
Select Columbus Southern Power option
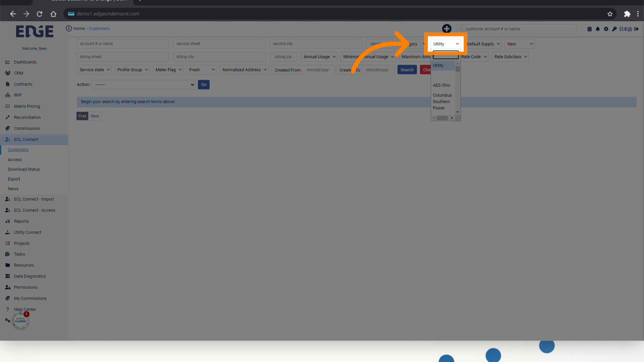point(442,102)
